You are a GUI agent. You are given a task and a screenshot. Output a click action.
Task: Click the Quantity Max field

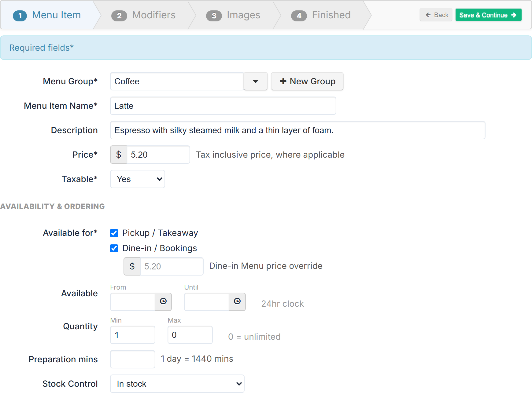(x=190, y=335)
